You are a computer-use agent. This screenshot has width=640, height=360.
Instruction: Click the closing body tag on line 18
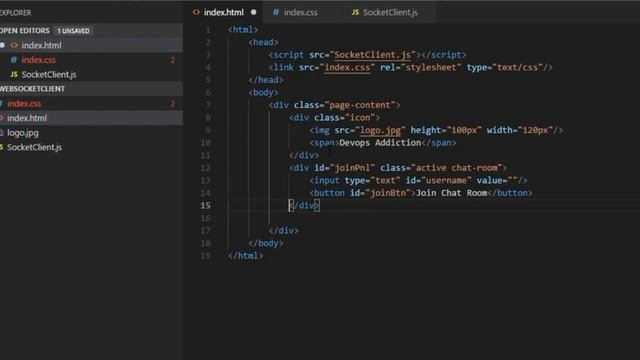(266, 243)
